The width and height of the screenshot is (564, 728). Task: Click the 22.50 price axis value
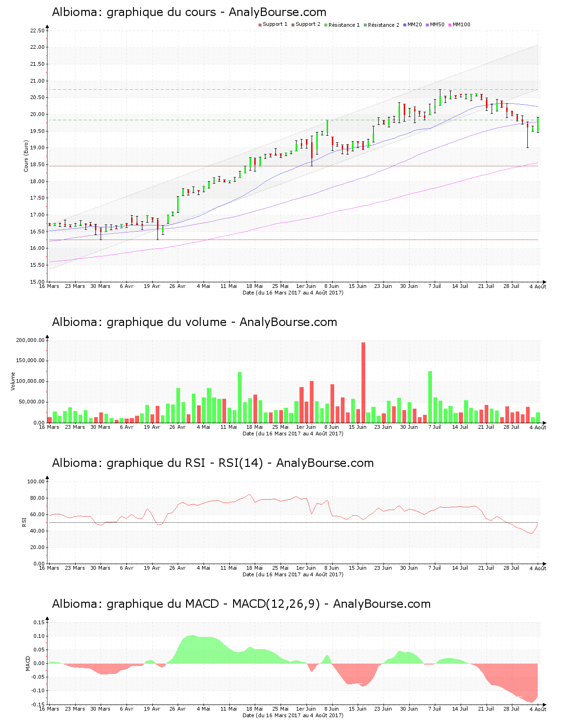pos(37,31)
